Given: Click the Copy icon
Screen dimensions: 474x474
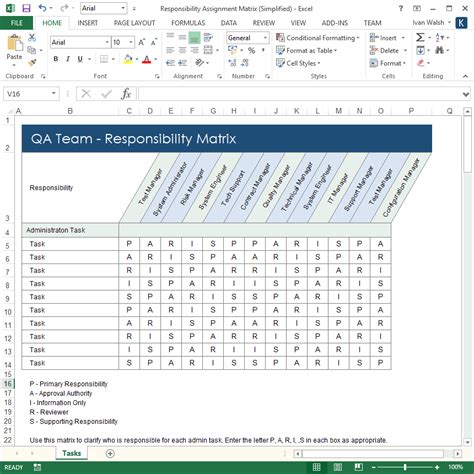Looking at the screenshot, I should tap(32, 50).
